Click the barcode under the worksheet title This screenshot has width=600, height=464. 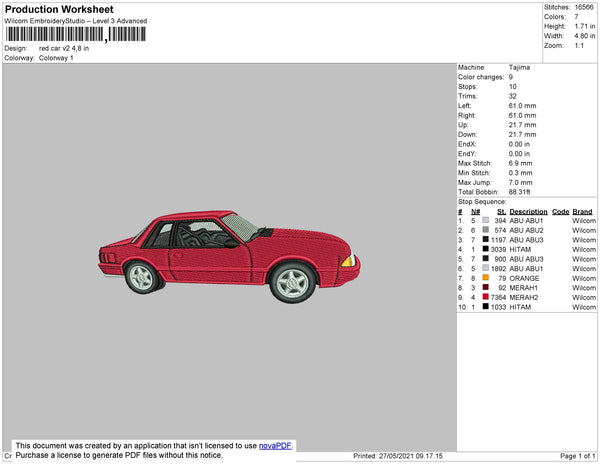(75, 34)
